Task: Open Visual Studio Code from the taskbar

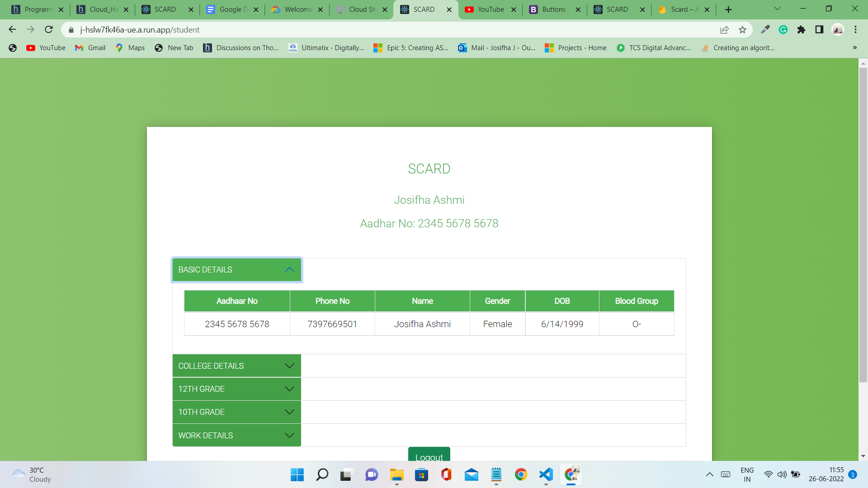Action: [546, 474]
